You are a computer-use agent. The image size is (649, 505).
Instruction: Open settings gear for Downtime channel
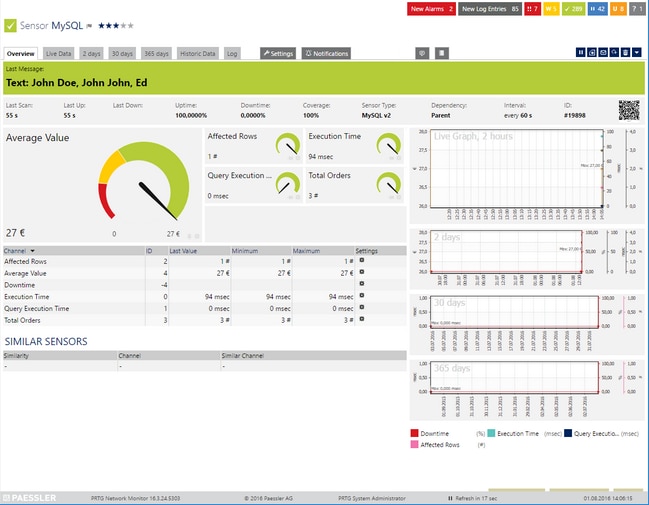[362, 284]
